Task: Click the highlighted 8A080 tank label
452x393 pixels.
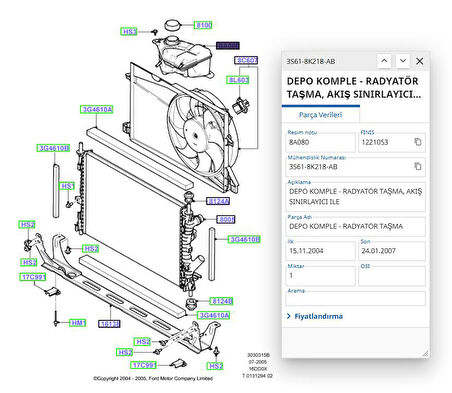Action: click(228, 45)
